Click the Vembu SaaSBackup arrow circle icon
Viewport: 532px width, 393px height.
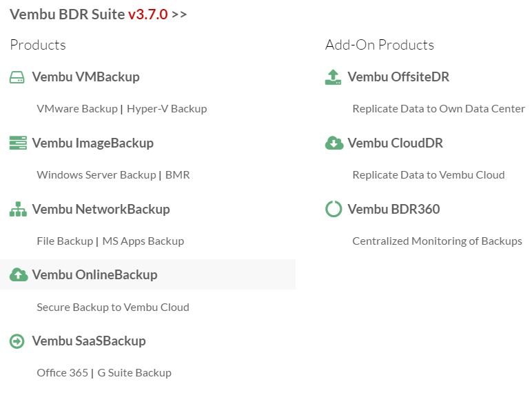coord(17,341)
